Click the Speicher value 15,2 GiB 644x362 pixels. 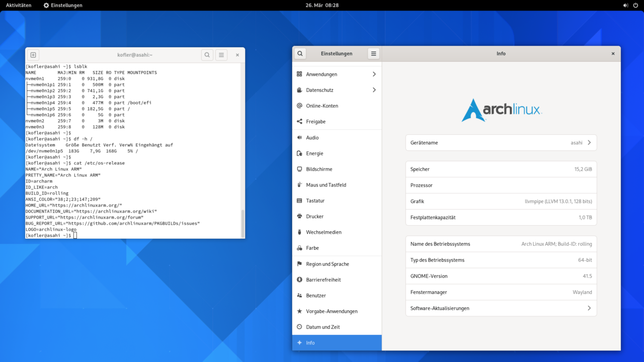583,169
